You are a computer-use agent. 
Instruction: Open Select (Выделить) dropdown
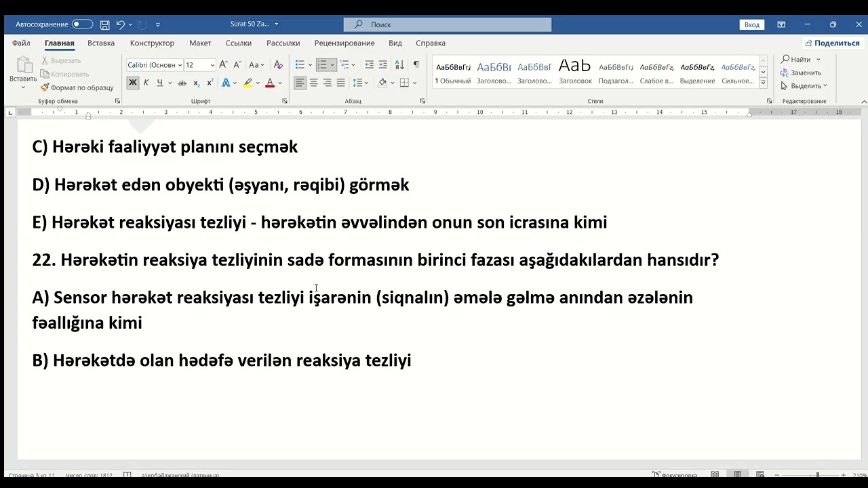click(x=804, y=86)
